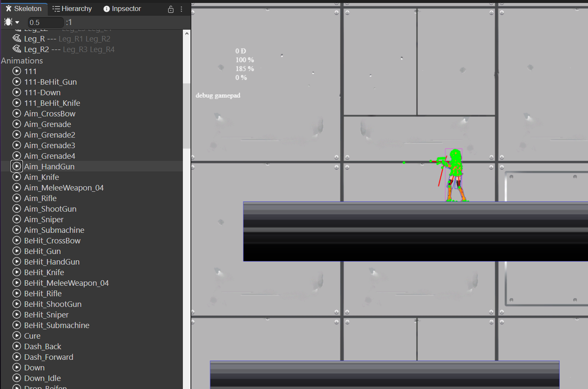Play the Aim_HandGun animation

17,166
